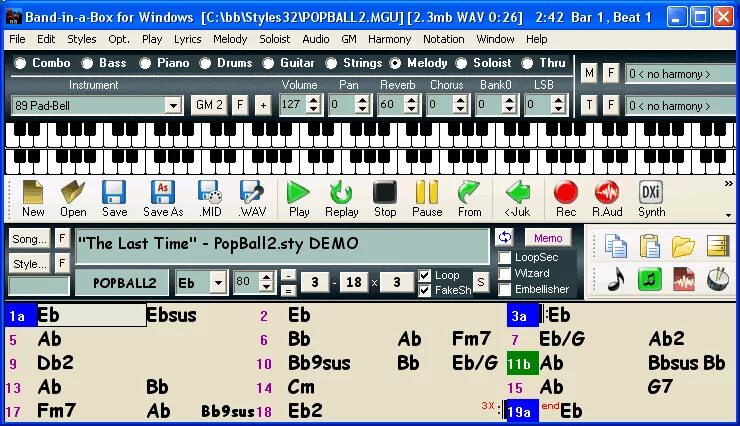The height and width of the screenshot is (426, 740).
Task: Click the black music note icon
Action: tap(616, 279)
